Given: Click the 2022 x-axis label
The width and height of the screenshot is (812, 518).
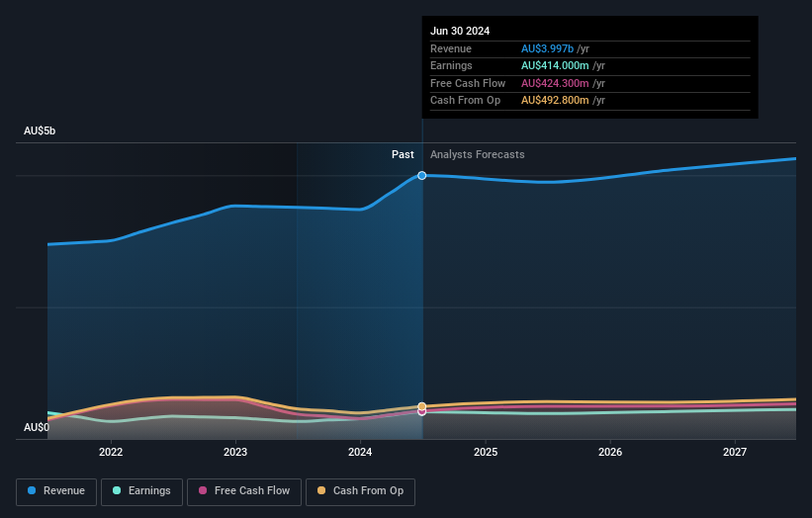Looking at the screenshot, I should point(111,452).
